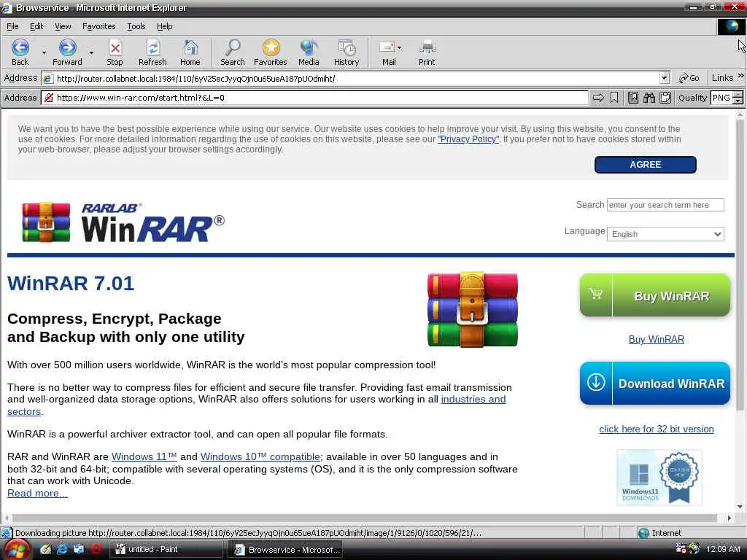The height and width of the screenshot is (560, 747).
Task: Click the WinRAR 7.01 heading
Action: click(71, 284)
